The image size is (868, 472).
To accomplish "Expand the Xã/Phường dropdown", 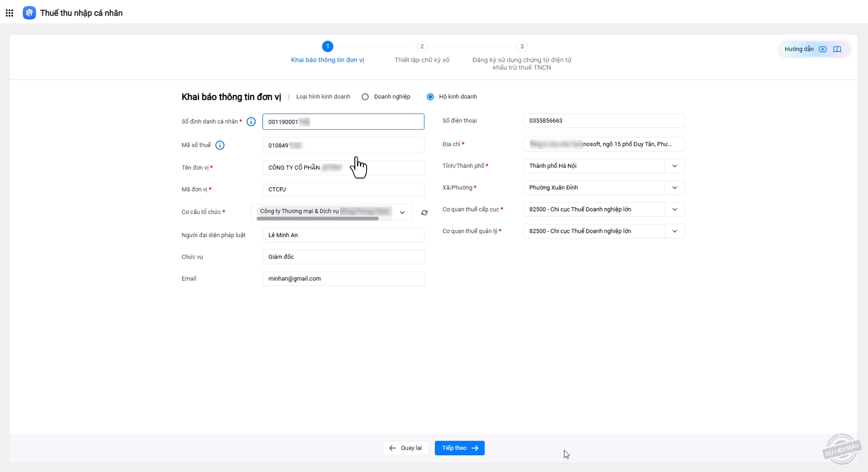I will click(x=674, y=188).
